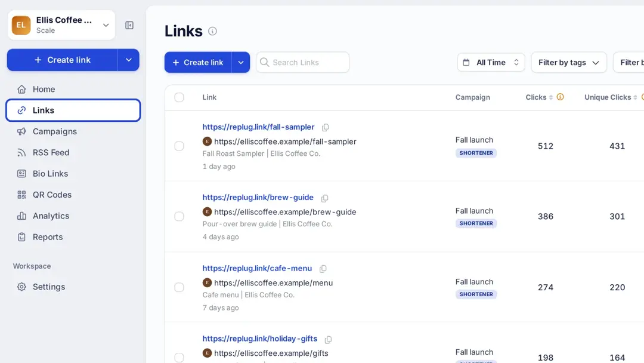Image resolution: width=644 pixels, height=363 pixels.
Task: Open Campaigns in sidebar
Action: pyautogui.click(x=73, y=131)
